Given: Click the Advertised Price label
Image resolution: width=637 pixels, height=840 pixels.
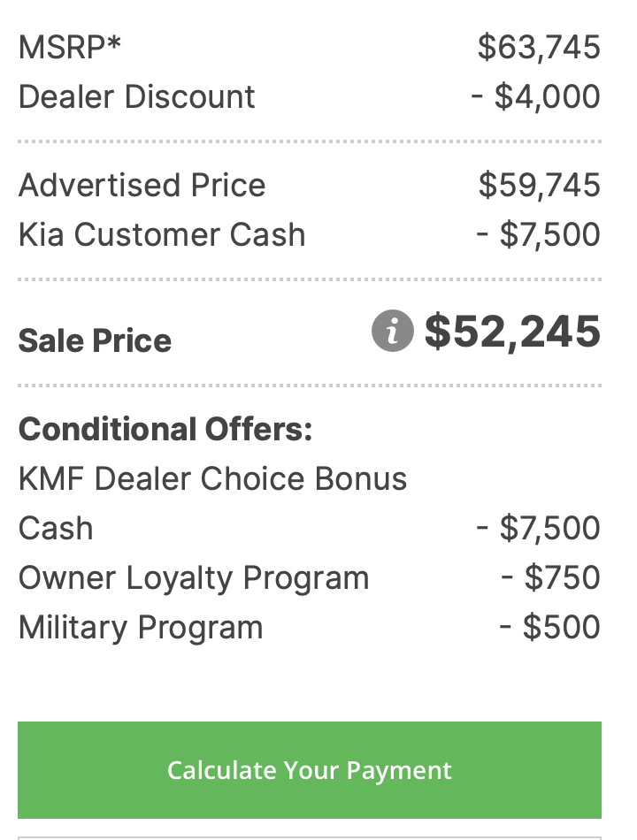Looking at the screenshot, I should coord(142,186).
